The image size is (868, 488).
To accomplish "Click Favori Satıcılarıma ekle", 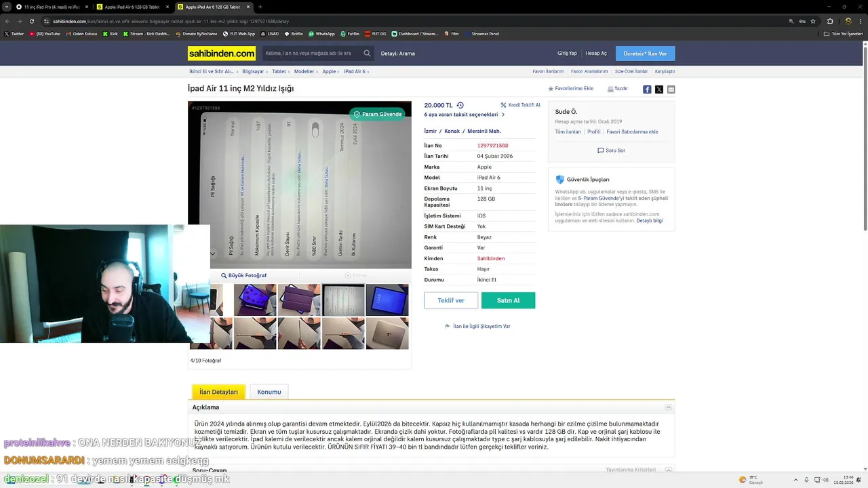I will 632,132.
